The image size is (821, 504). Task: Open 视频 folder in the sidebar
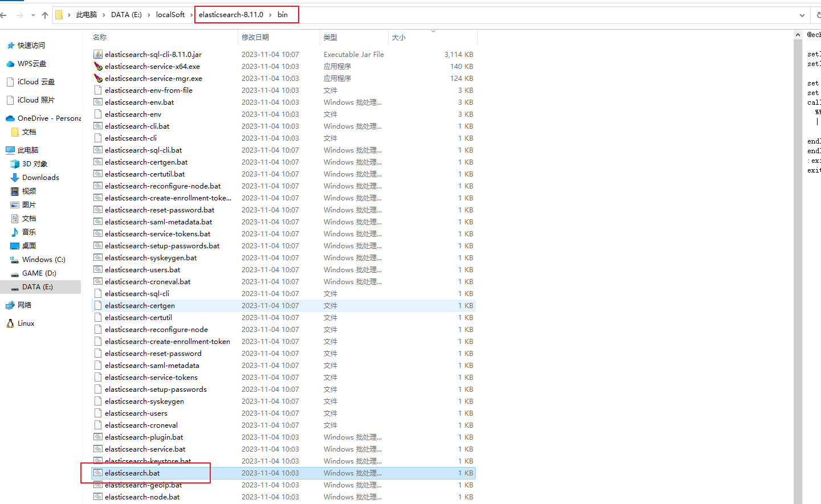point(29,191)
